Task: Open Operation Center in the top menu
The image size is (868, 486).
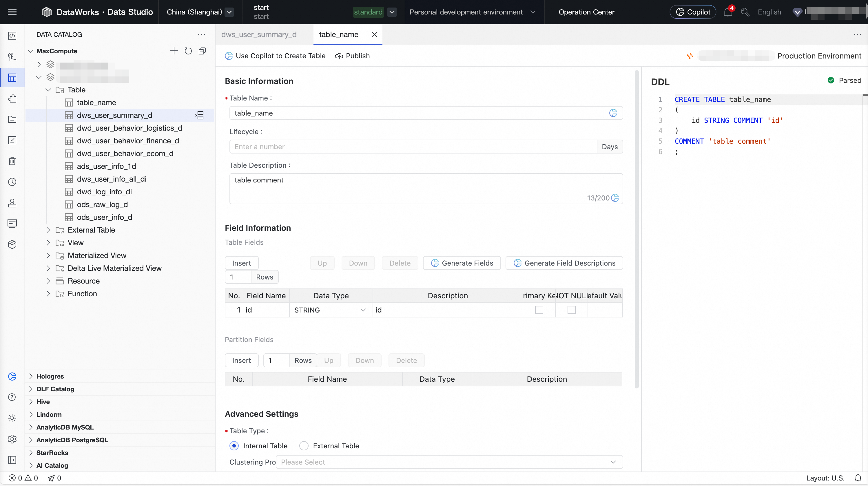Action: click(x=586, y=12)
